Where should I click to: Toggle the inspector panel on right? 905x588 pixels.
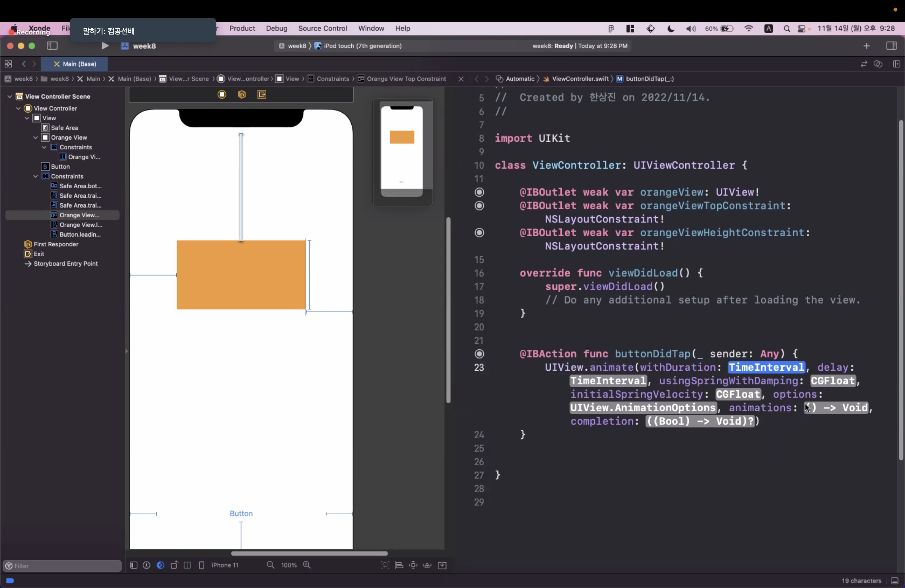pos(891,46)
